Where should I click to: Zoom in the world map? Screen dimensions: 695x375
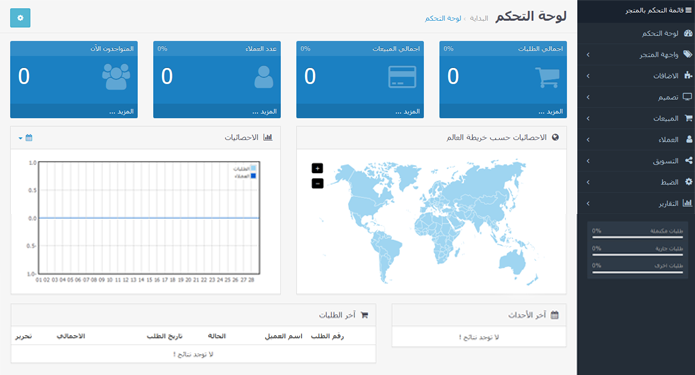(317, 168)
